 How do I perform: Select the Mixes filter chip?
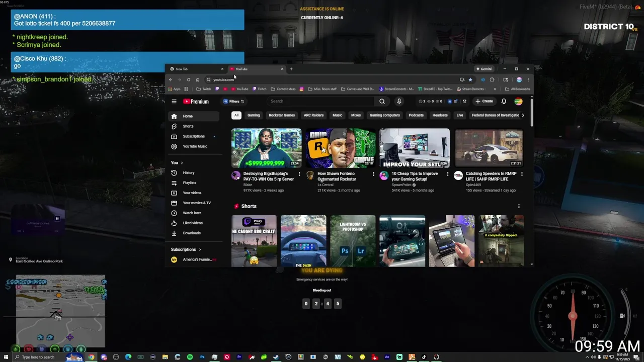356,115
